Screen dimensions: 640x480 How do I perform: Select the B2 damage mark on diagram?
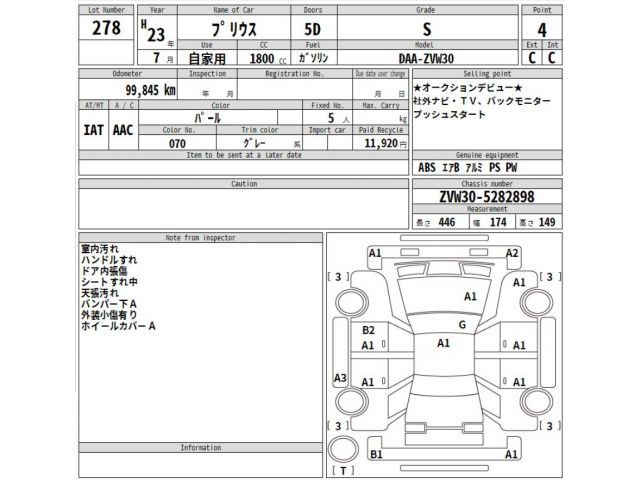pyautogui.click(x=368, y=330)
